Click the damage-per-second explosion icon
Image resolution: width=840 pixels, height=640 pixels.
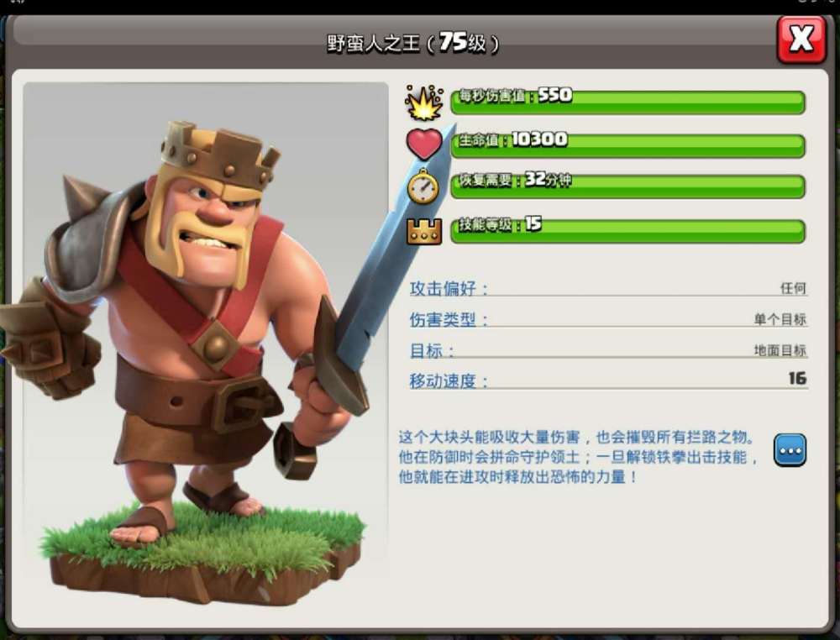pos(424,102)
